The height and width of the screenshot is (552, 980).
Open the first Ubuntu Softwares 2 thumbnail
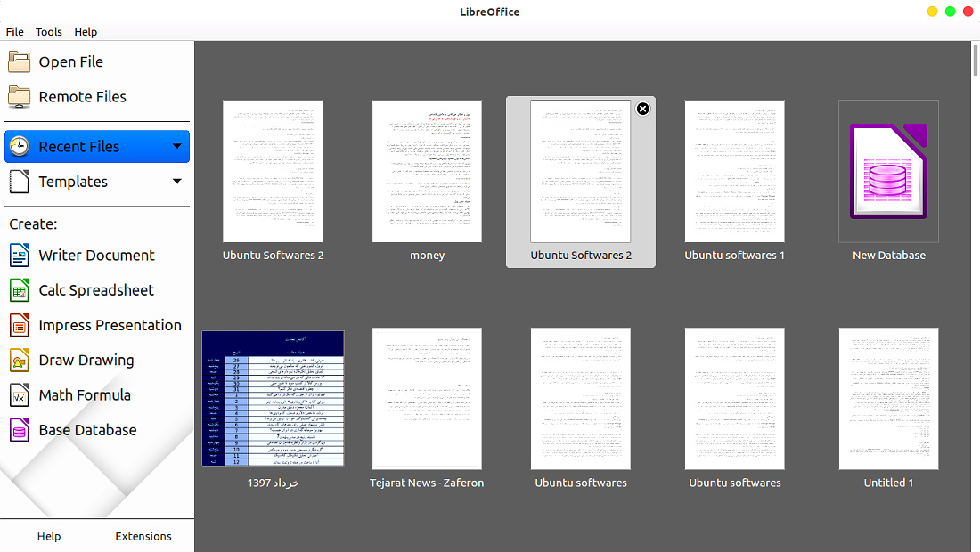(273, 171)
